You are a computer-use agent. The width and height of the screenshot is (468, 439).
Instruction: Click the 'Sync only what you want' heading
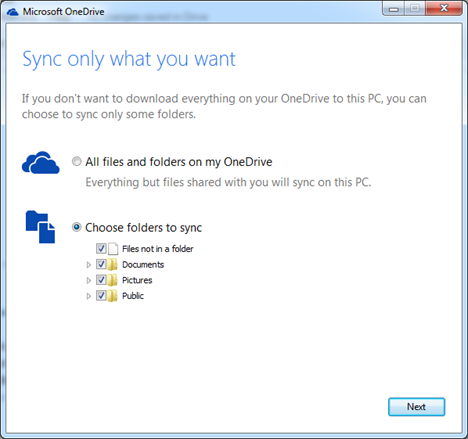(x=129, y=60)
